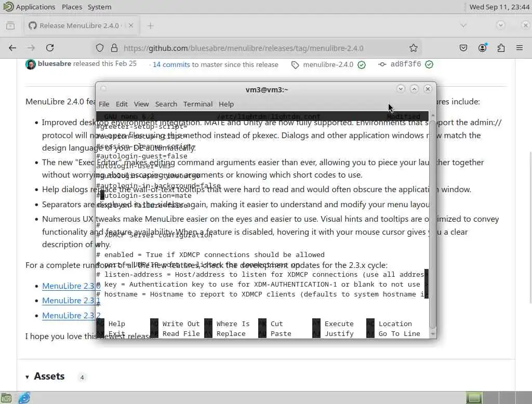Open the terminal View menu
This screenshot has height=404, width=532.
click(141, 104)
